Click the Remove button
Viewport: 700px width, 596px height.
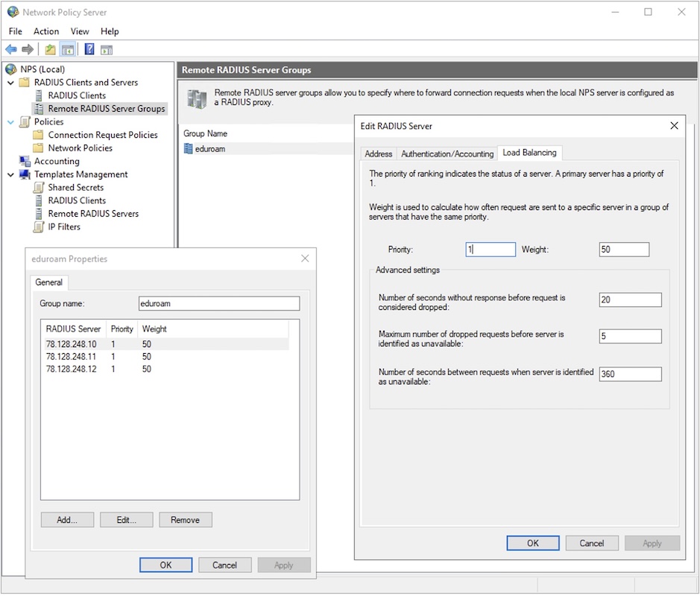[x=186, y=520]
